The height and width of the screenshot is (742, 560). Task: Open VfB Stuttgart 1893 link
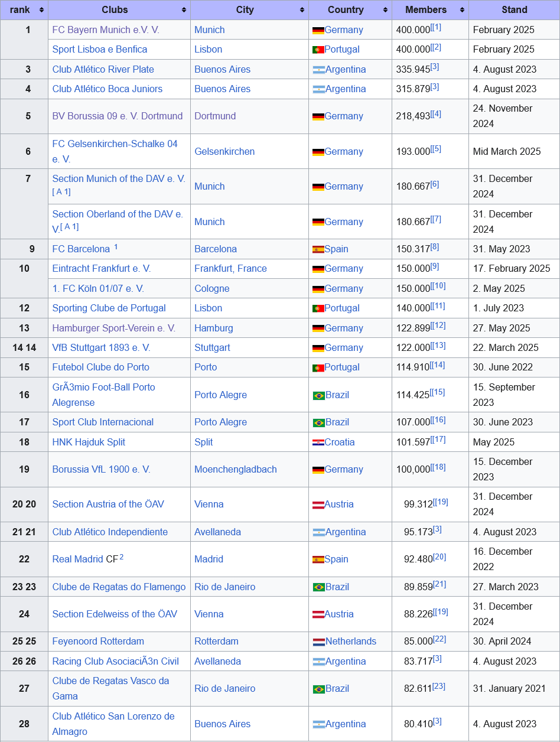(101, 347)
